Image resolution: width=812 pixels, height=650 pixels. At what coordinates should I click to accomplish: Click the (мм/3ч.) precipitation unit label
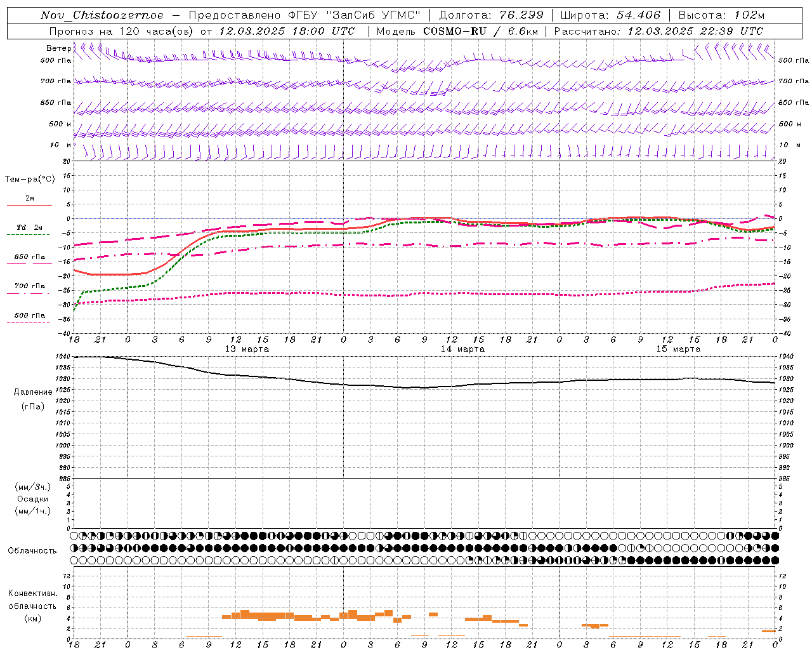pyautogui.click(x=33, y=487)
